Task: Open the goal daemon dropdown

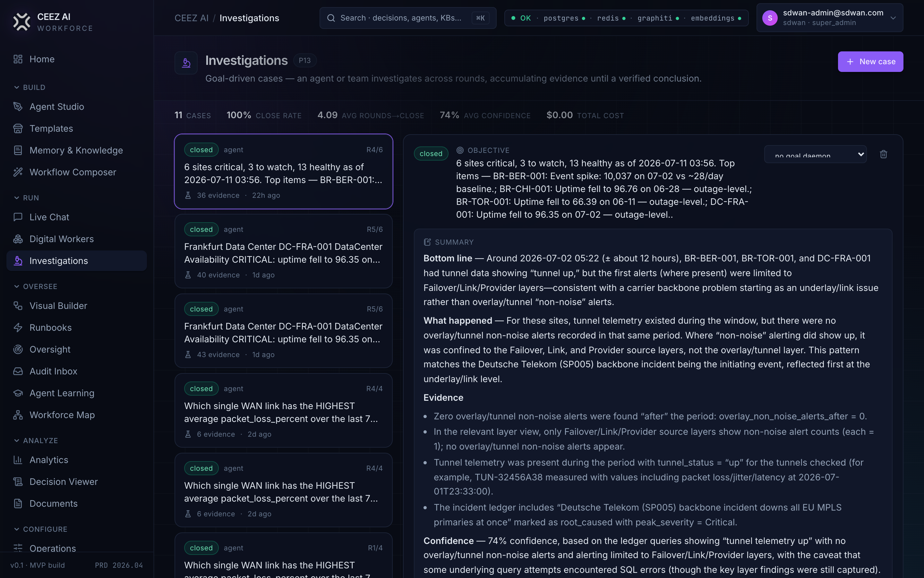Action: 815,154
